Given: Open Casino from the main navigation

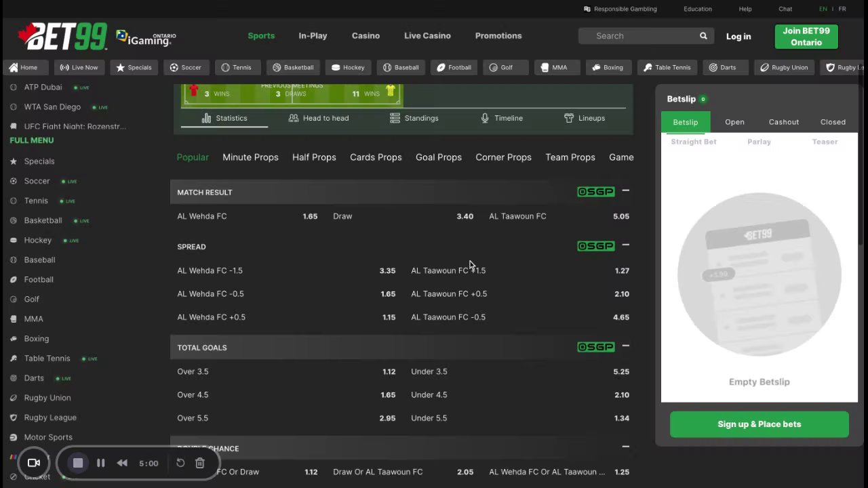Looking at the screenshot, I should [x=366, y=36].
